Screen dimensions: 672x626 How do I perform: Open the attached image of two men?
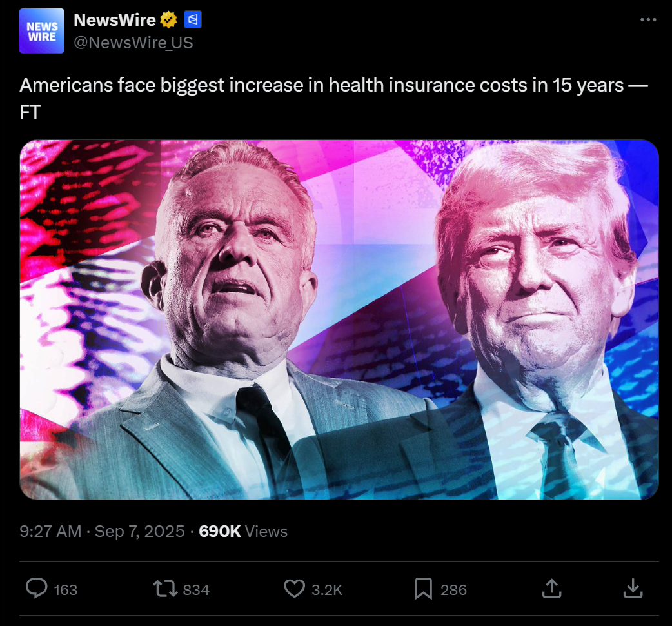click(339, 319)
